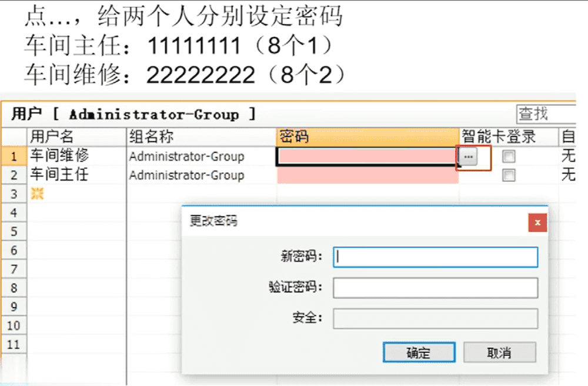
Task: Click the new-row star icon in row 3
Action: tap(37, 194)
